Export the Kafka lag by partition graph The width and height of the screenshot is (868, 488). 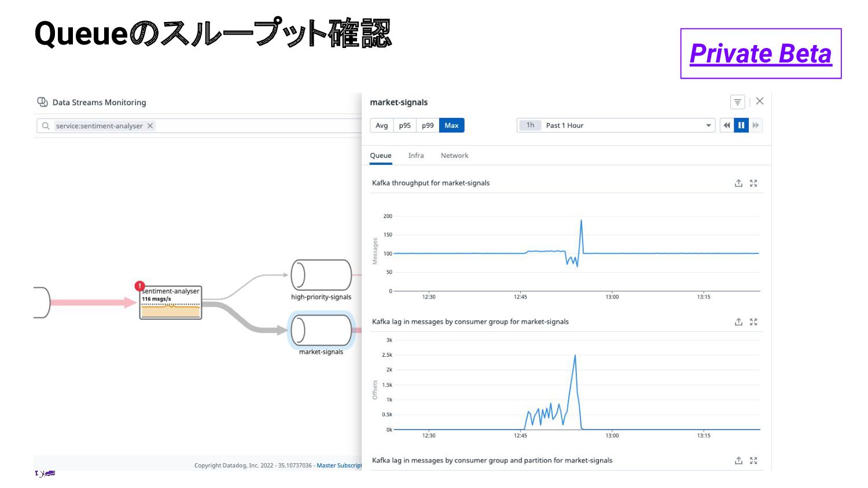tap(738, 461)
